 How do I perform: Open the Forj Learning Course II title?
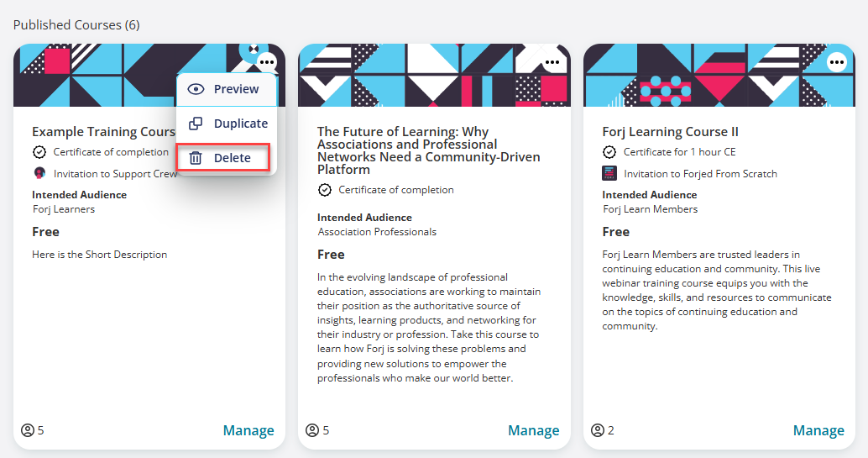click(x=671, y=132)
